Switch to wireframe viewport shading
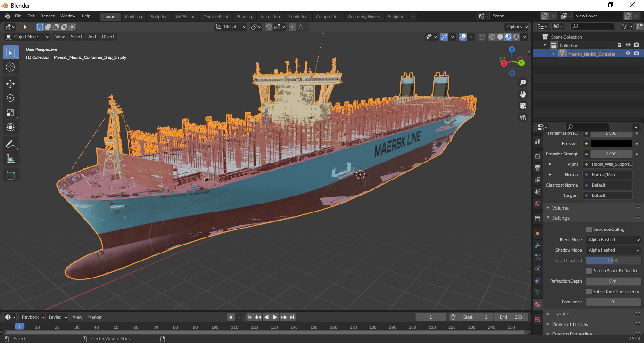 pyautogui.click(x=492, y=37)
